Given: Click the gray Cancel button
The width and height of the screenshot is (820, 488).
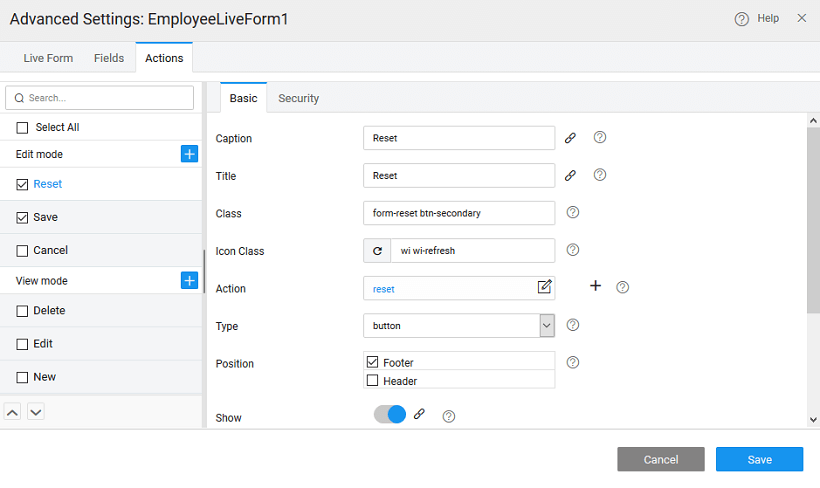Looking at the screenshot, I should point(661,459).
